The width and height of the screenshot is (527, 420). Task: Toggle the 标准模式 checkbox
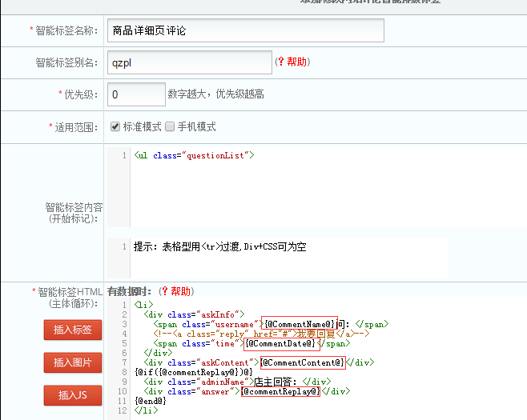coord(115,126)
